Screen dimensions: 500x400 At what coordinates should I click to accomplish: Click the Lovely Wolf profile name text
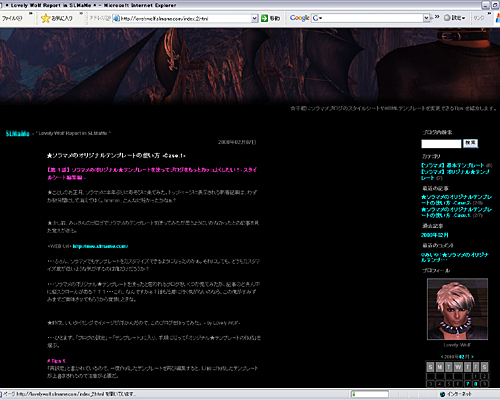tap(457, 345)
